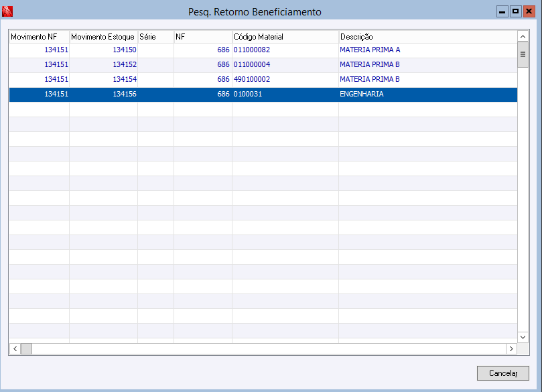542x392 pixels.
Task: Select row with Movimento Estoque 134150
Action: (263, 50)
